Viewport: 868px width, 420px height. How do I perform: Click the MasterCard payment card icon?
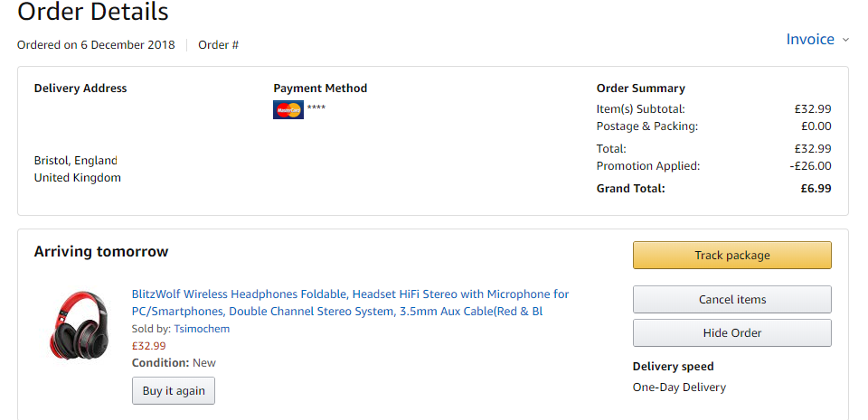pos(288,109)
